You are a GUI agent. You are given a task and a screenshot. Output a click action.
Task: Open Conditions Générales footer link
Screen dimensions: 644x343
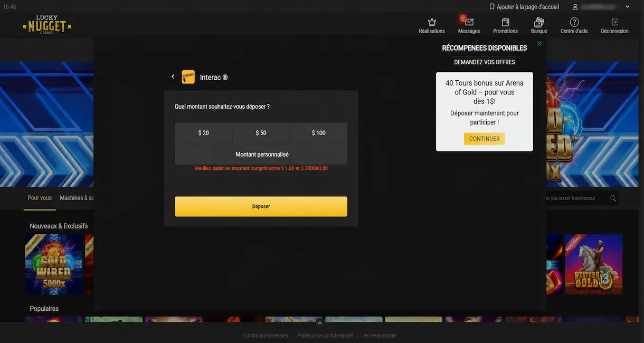tap(266, 336)
